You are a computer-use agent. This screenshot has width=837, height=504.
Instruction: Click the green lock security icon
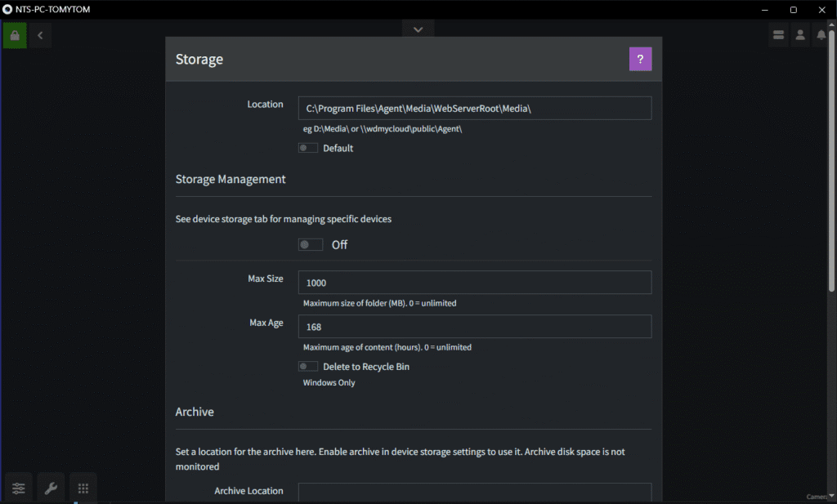pyautogui.click(x=15, y=35)
